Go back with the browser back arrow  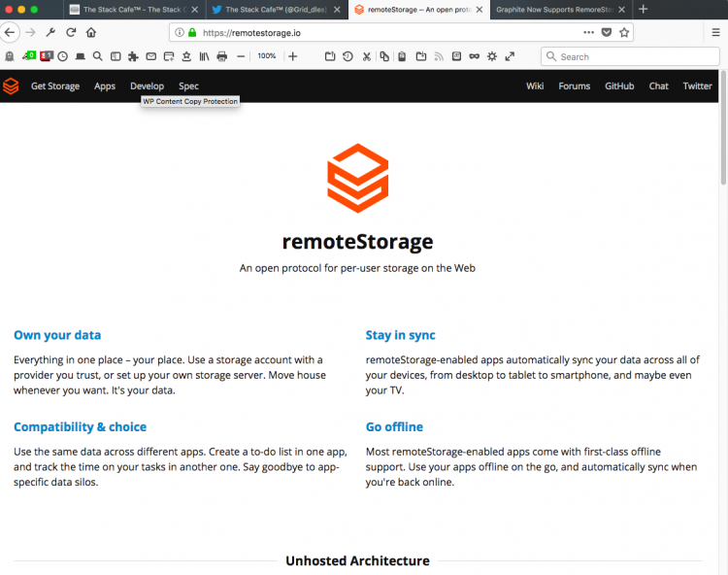(x=10, y=32)
